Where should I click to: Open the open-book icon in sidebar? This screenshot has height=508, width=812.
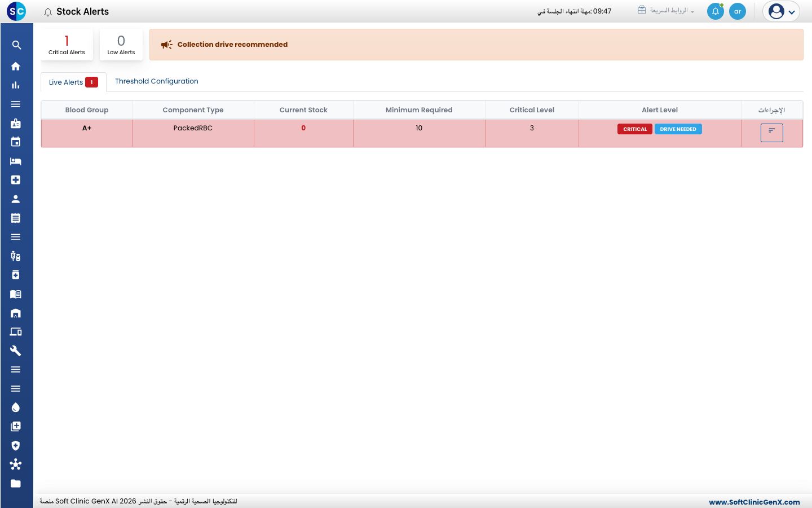[x=16, y=294]
